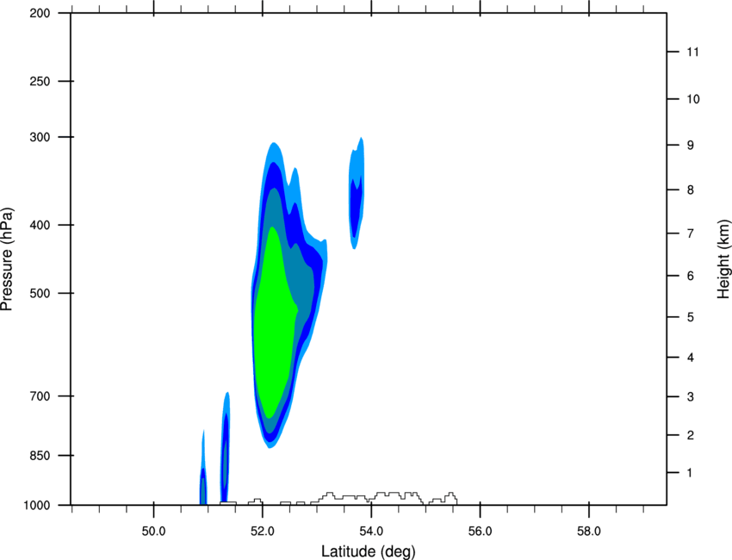The height and width of the screenshot is (560, 732).
Task: Click the 2 km height label
Action: pyautogui.click(x=691, y=435)
